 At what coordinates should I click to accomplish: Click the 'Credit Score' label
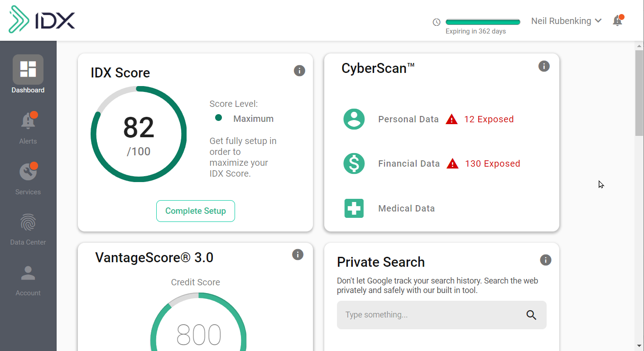pos(196,282)
